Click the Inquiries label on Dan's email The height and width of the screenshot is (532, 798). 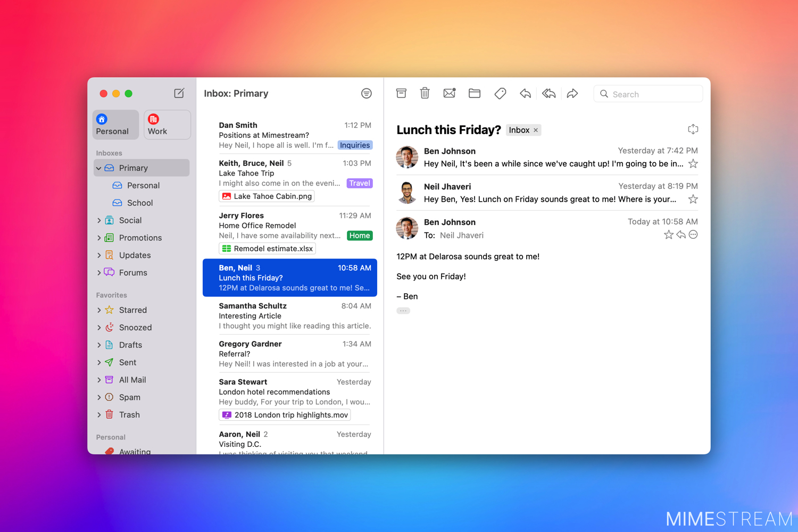(355, 145)
